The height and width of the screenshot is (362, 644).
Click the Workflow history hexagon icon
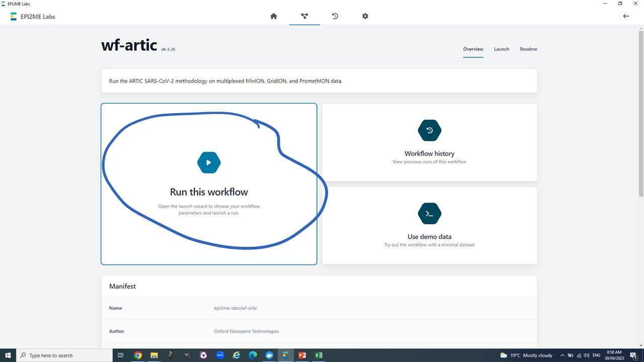click(x=429, y=130)
